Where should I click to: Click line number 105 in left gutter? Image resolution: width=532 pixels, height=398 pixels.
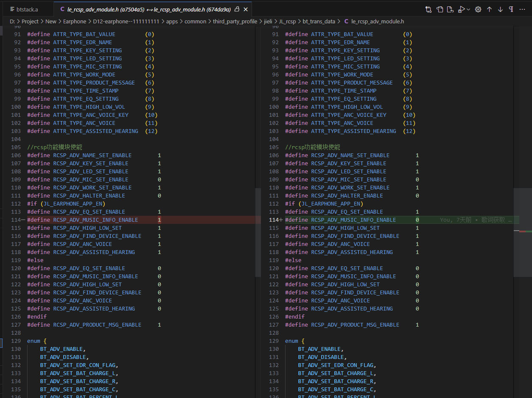16,147
